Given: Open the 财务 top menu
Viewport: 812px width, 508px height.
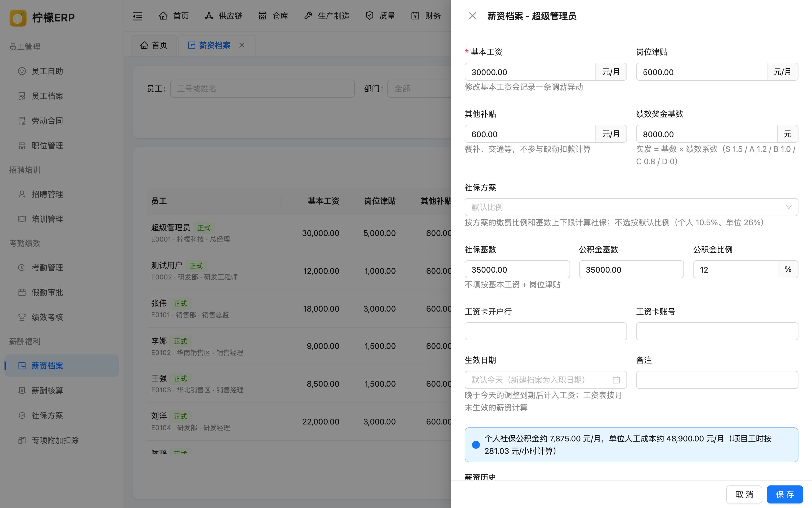Looking at the screenshot, I should point(426,16).
